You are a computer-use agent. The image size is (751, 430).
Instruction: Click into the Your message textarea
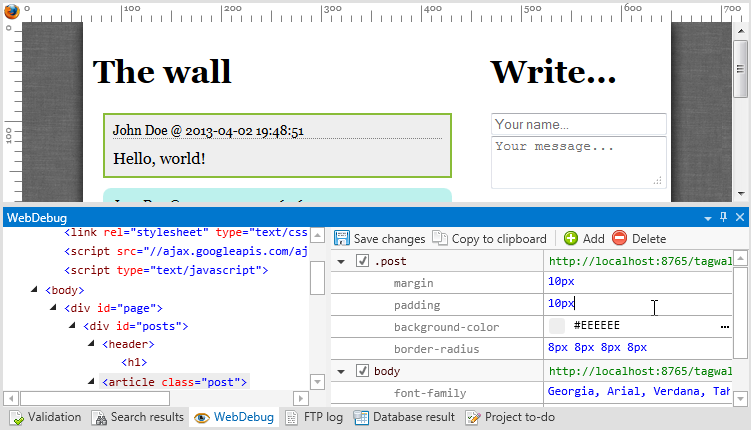[x=579, y=162]
